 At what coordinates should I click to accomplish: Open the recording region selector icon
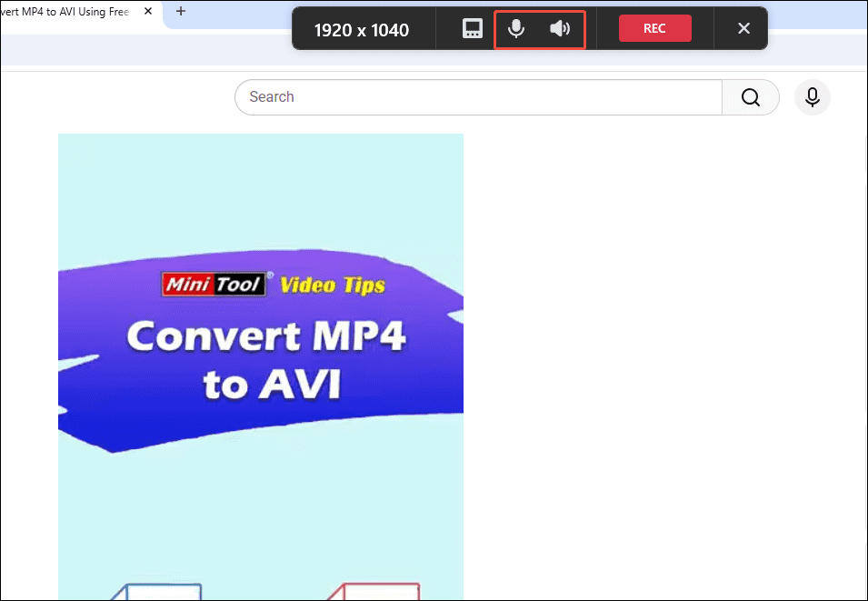473,28
